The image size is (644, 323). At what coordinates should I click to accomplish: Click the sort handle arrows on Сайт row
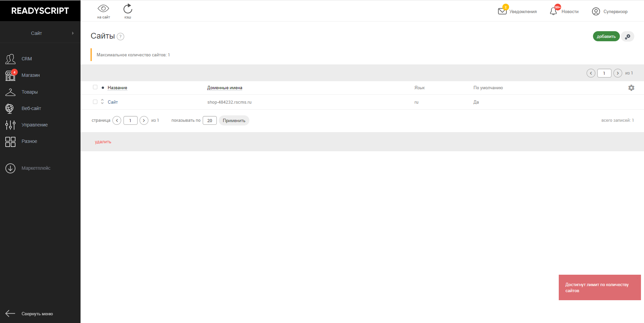pyautogui.click(x=102, y=102)
